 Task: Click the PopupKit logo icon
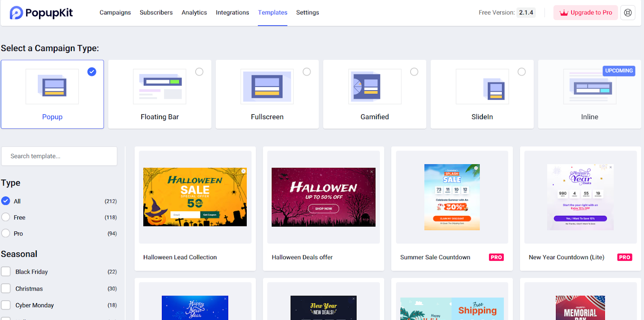pyautogui.click(x=16, y=13)
